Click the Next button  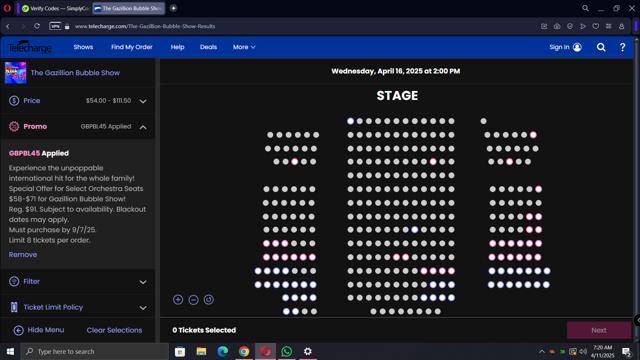coord(599,330)
